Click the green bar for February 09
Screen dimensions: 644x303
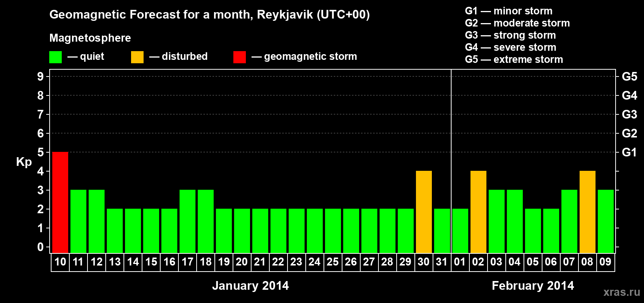pyautogui.click(x=606, y=221)
